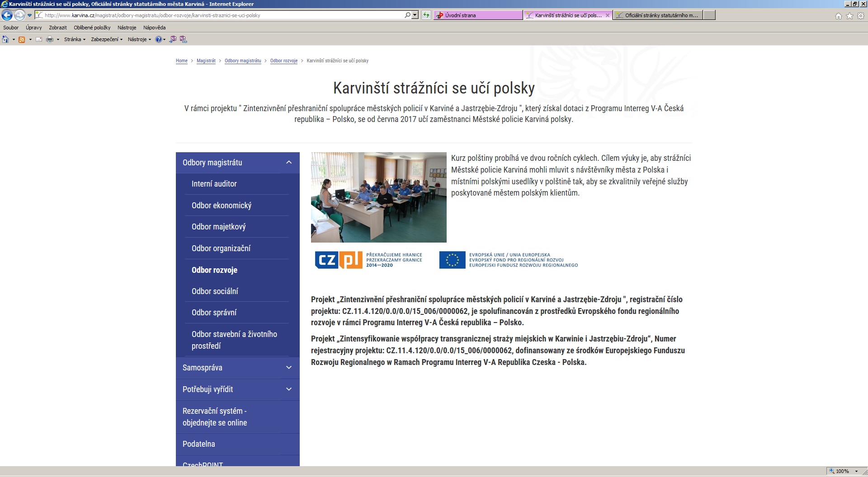Screen dimensions: 868x477
Task: Open the Tools gear icon
Action: click(x=861, y=16)
